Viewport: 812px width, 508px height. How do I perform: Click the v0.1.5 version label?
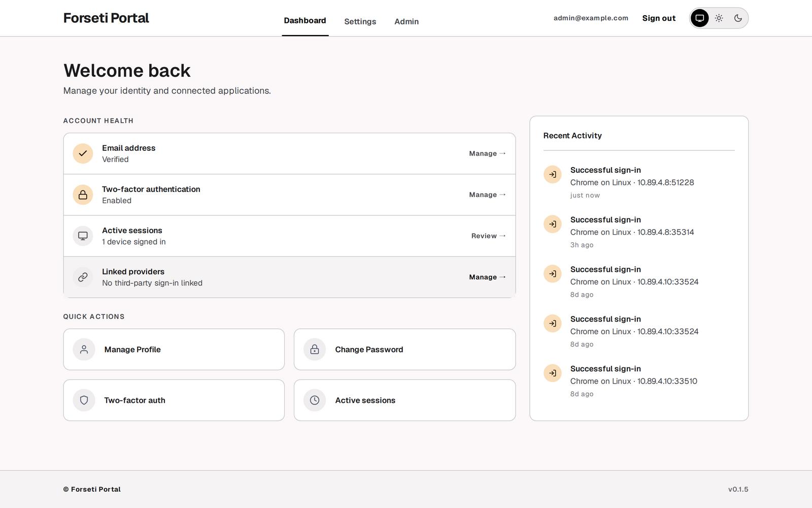pos(738,489)
